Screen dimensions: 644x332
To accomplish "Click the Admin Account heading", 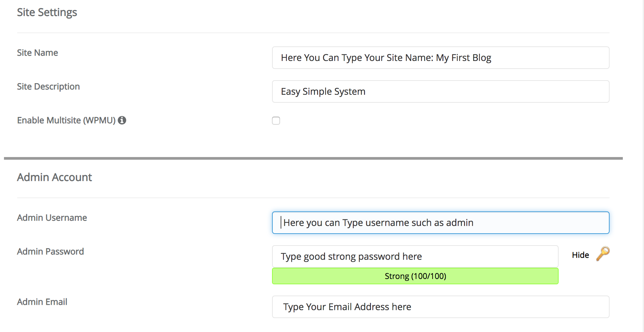I will 55,177.
